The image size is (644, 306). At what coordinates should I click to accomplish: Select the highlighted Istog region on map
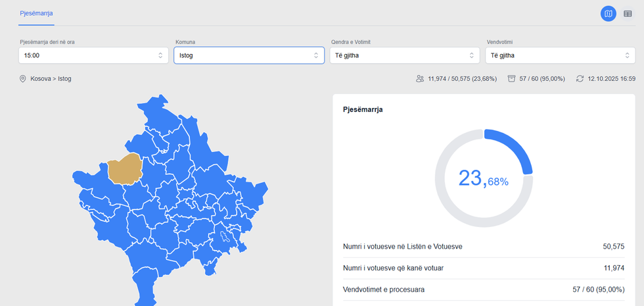tap(126, 169)
